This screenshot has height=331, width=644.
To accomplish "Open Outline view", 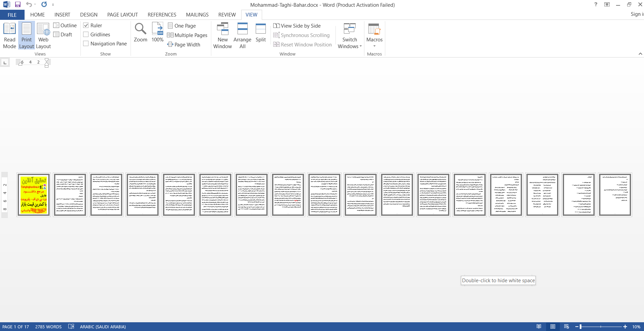I will [x=65, y=26].
